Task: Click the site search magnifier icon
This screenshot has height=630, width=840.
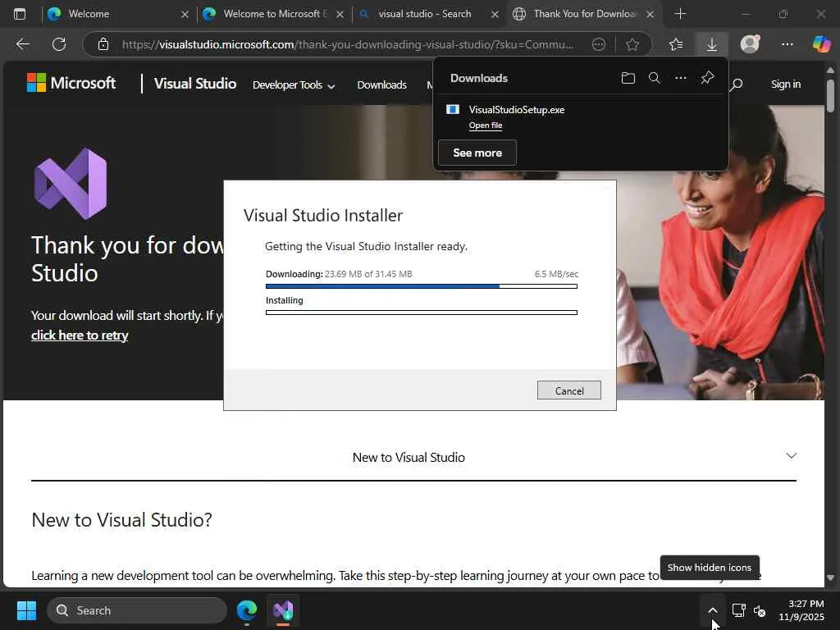Action: click(x=737, y=84)
